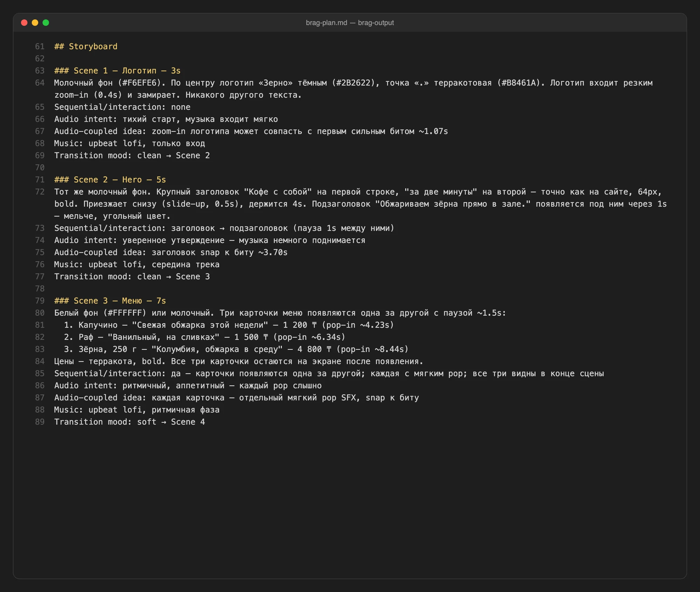Place cursor on Sequential/interaction: none line

click(122, 107)
